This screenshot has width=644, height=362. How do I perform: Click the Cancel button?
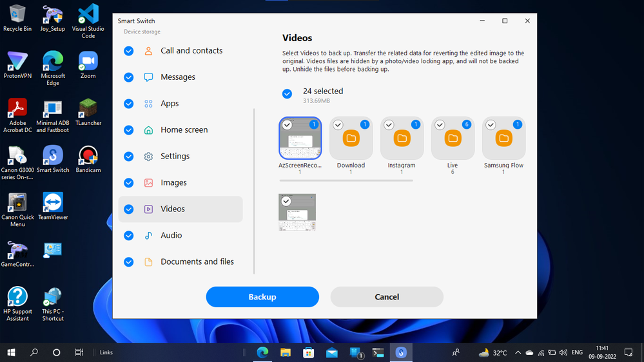387,297
